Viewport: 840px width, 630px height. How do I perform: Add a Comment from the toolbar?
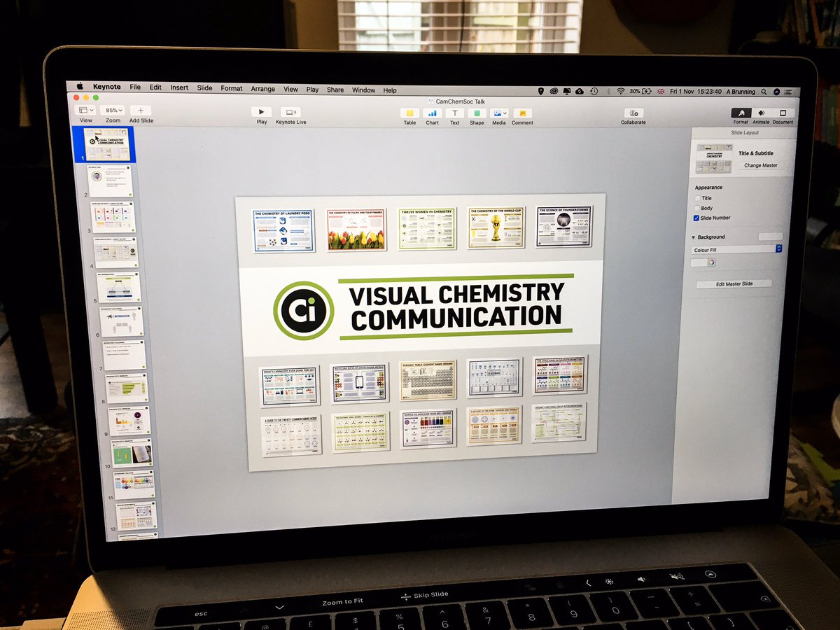[522, 113]
